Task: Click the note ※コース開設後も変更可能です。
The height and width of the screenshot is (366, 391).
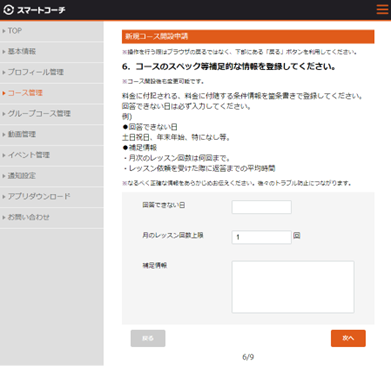Action: pos(163,82)
